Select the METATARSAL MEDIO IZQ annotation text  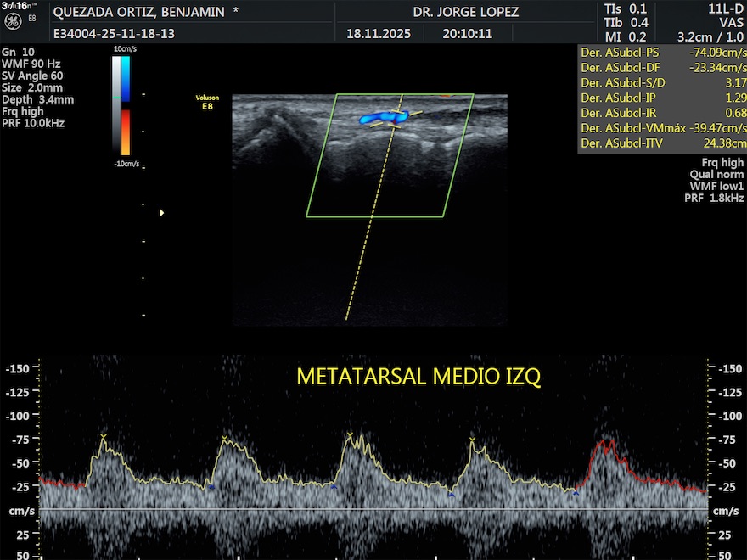(x=418, y=376)
